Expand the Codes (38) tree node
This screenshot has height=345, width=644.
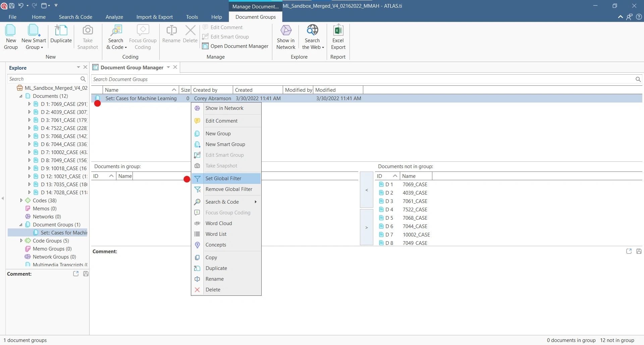pyautogui.click(x=21, y=201)
